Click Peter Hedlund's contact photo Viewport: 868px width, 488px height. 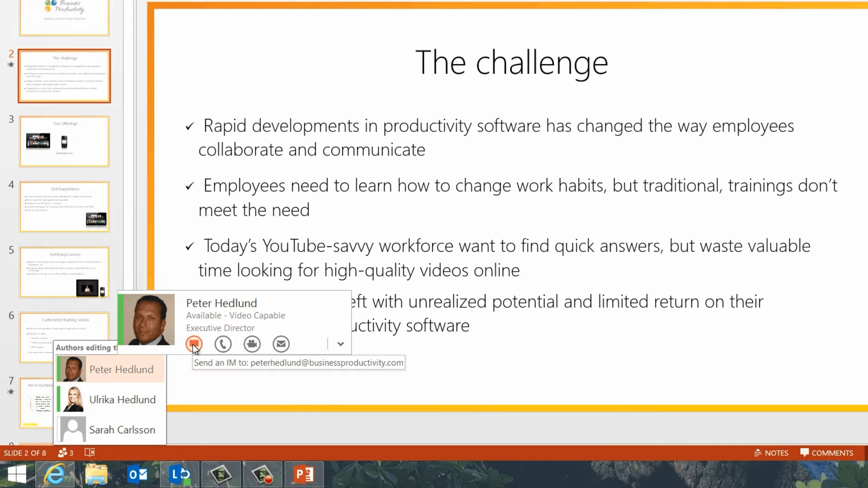pyautogui.click(x=149, y=319)
